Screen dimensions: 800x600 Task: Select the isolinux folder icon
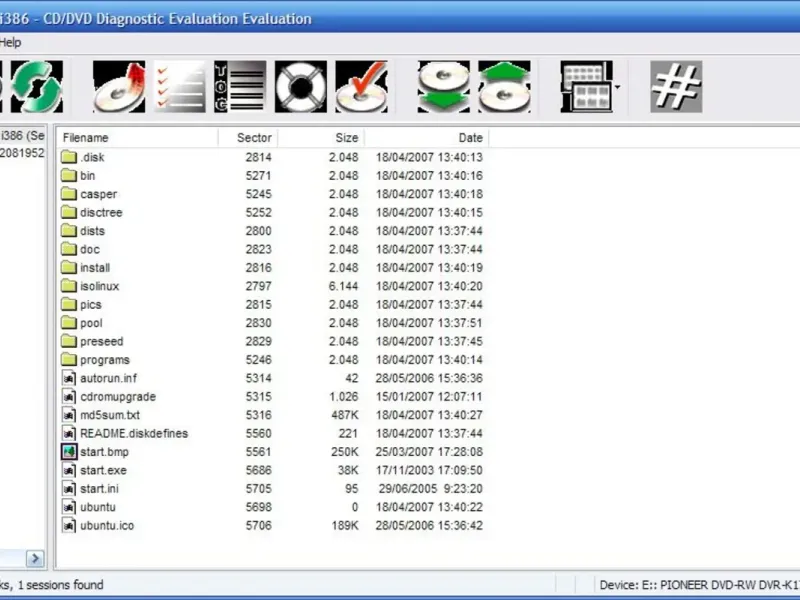[x=69, y=285]
